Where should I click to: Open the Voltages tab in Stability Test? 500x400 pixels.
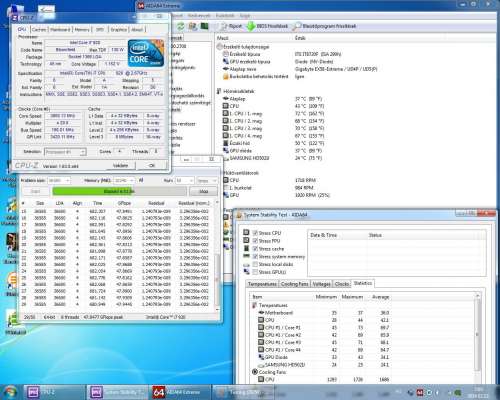tap(321, 284)
